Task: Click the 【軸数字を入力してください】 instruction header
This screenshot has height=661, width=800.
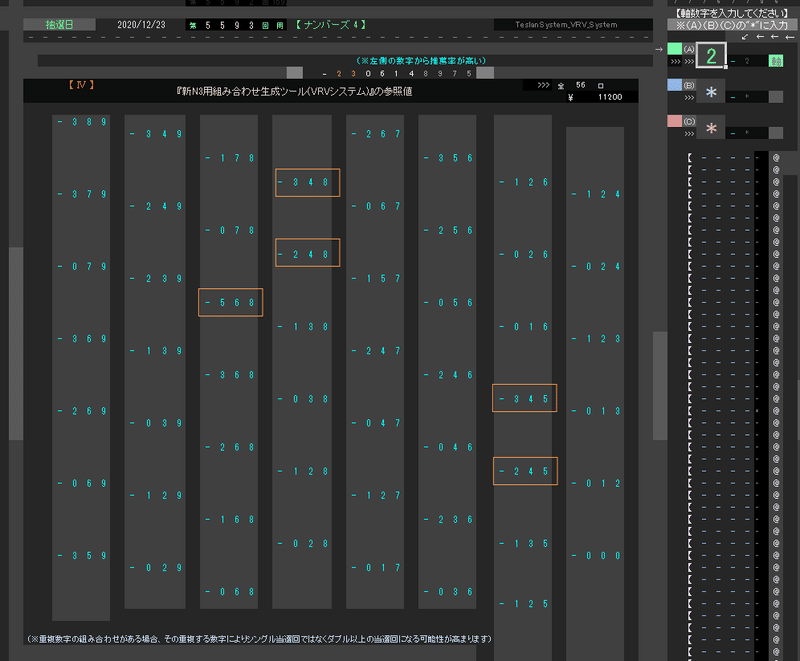Action: click(x=732, y=13)
